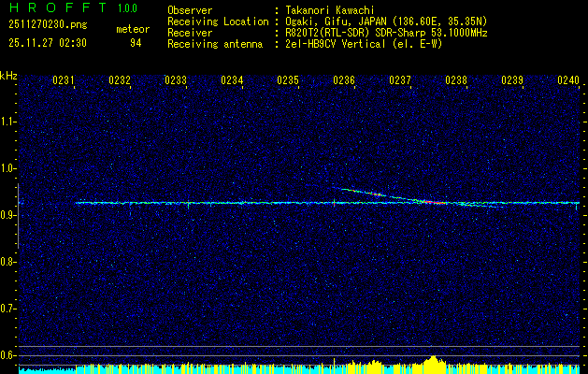Click the 1.1 kHz frequency label
The image size is (588, 374).
click(7, 122)
